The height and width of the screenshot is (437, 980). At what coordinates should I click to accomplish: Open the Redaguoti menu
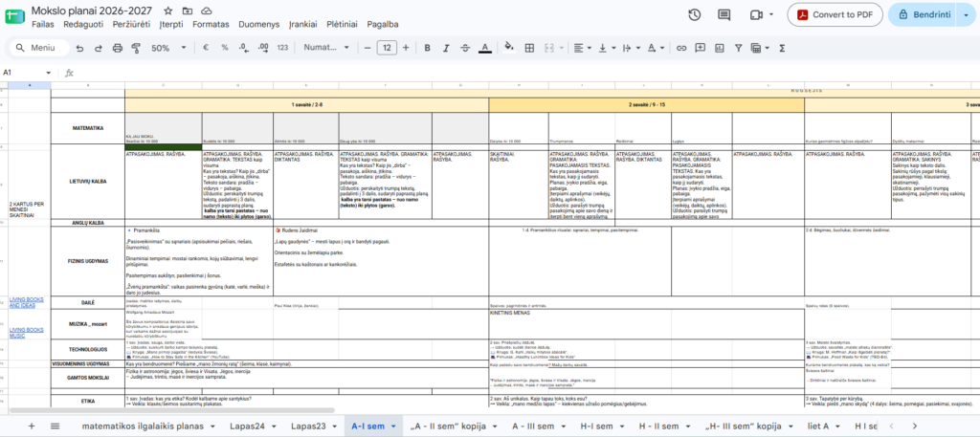tap(83, 24)
